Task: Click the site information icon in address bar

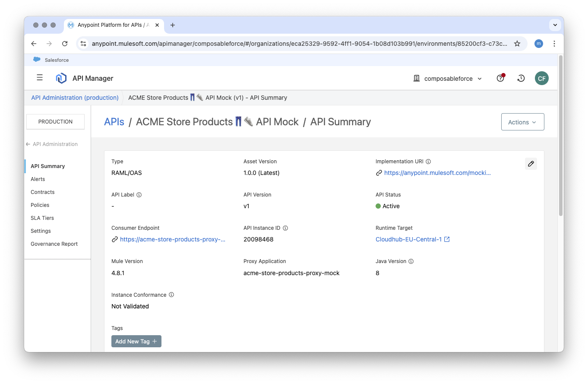Action: click(x=84, y=44)
